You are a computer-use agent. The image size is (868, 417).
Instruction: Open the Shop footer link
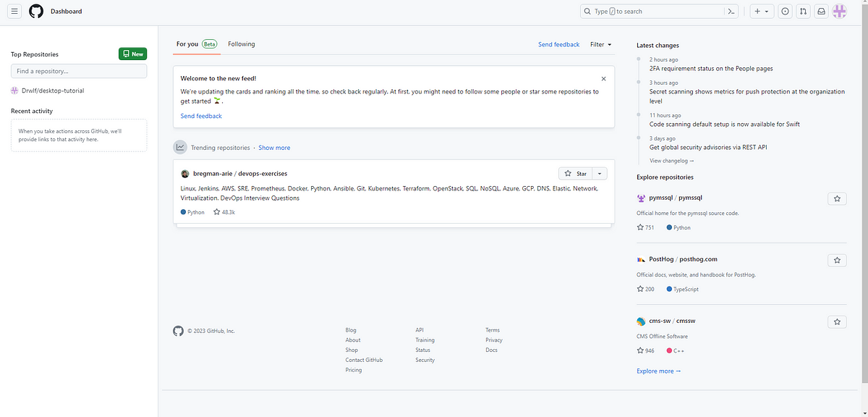point(352,350)
